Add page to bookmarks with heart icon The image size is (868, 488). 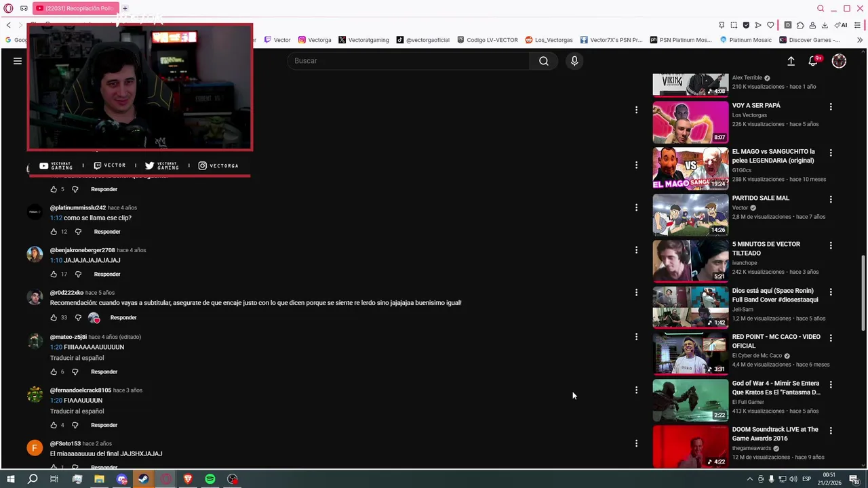coord(770,25)
